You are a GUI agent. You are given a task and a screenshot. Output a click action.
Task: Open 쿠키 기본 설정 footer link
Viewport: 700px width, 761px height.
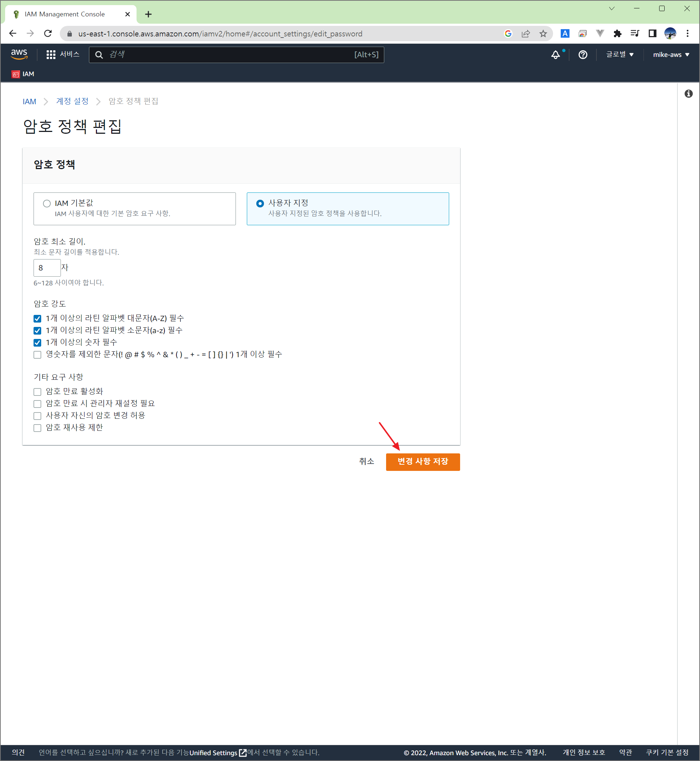point(667,753)
